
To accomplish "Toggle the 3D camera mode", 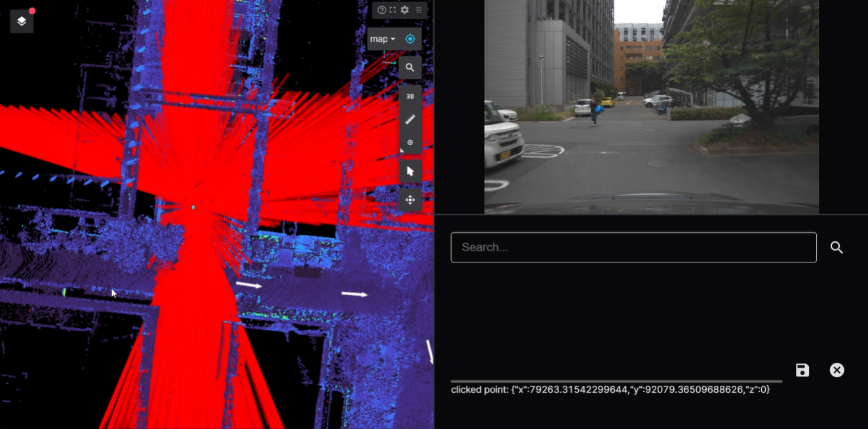I will (410, 96).
